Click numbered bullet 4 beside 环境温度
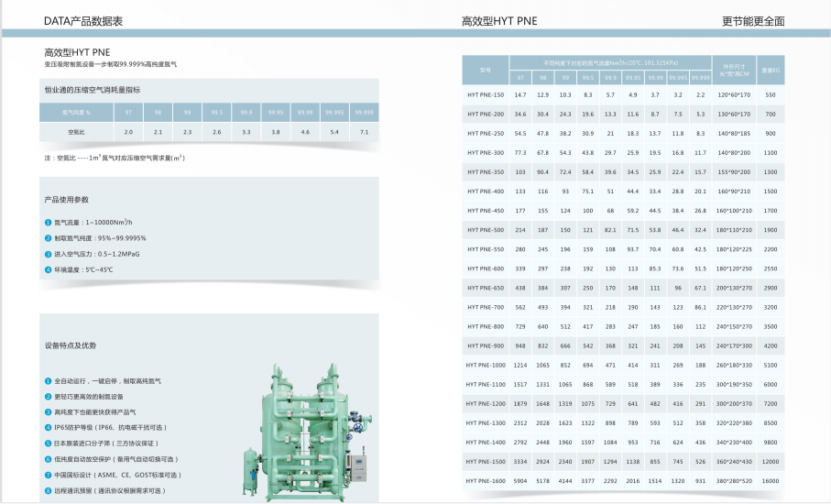The height and width of the screenshot is (504, 831). point(49,269)
